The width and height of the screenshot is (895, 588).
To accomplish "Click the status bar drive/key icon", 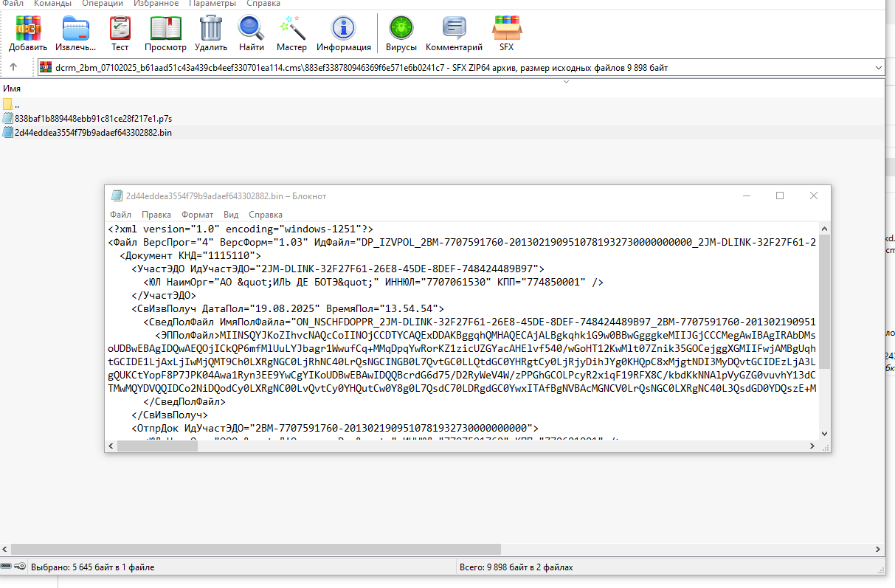I will (14, 567).
